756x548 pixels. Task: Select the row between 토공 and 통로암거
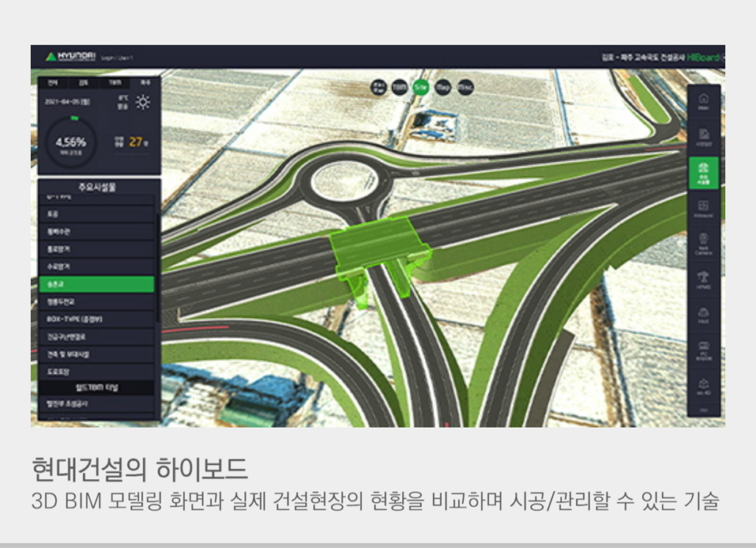(x=96, y=231)
